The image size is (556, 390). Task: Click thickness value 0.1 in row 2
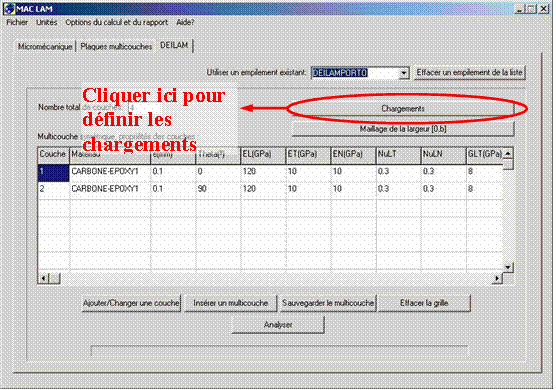tap(173, 190)
